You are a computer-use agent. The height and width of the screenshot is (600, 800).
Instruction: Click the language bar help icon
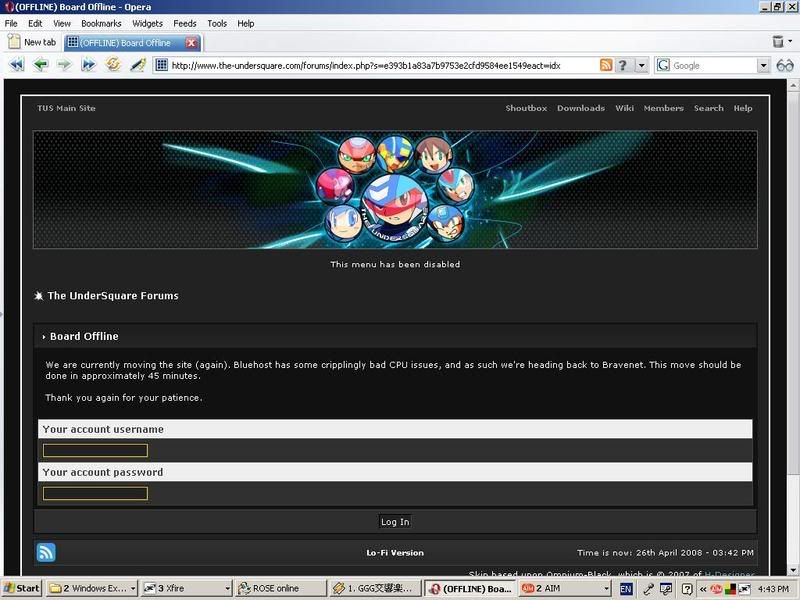[x=687, y=589]
